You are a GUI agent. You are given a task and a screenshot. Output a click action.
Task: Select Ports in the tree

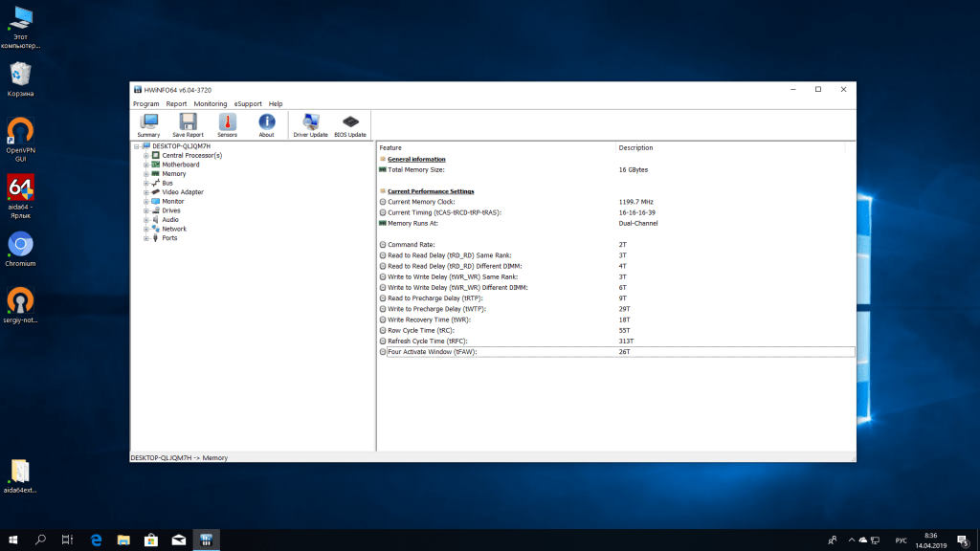click(x=169, y=238)
